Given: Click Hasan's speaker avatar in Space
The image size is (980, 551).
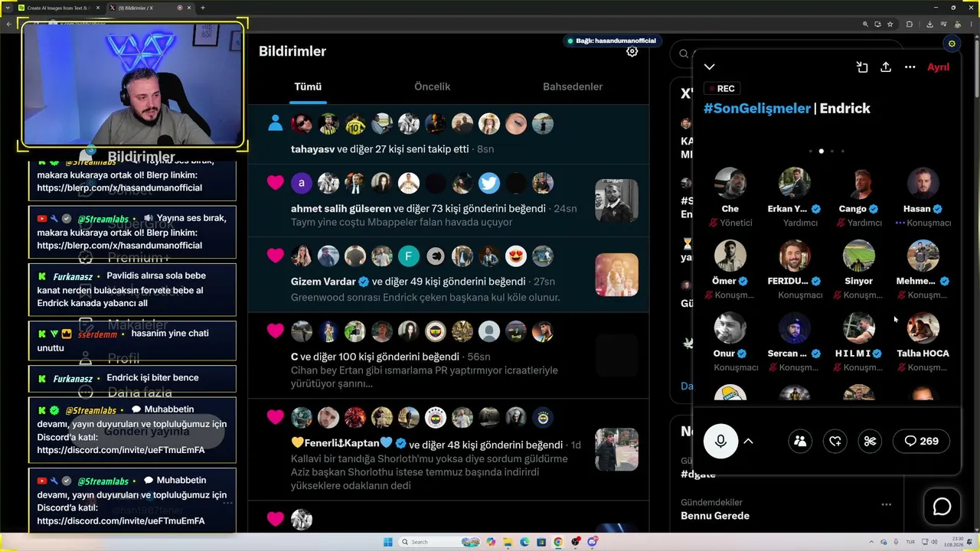Looking at the screenshot, I should (923, 184).
